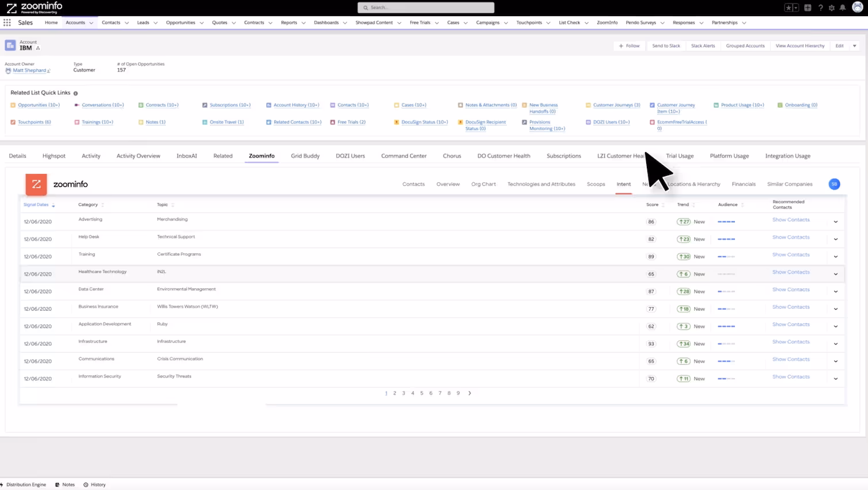
Task: Open the Opportunities (10+) quick link
Action: pyautogui.click(x=39, y=105)
